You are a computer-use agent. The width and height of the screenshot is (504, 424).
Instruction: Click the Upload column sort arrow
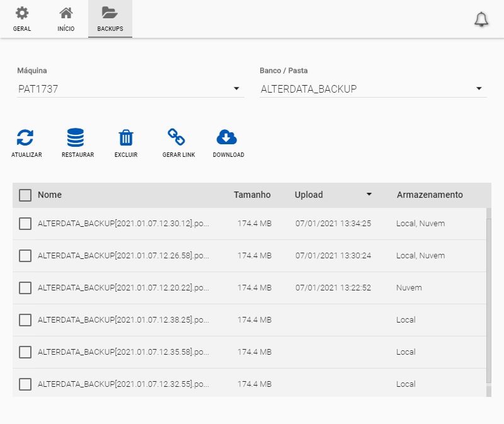370,195
